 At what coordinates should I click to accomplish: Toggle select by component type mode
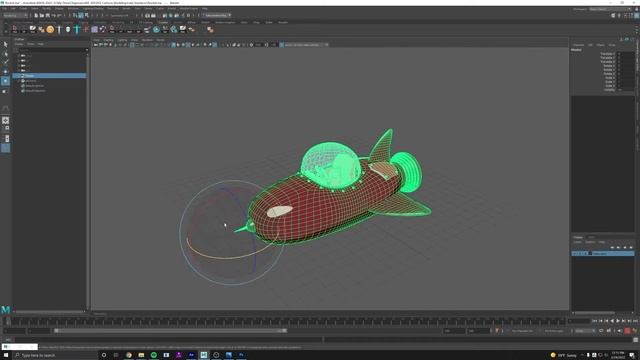[87, 16]
